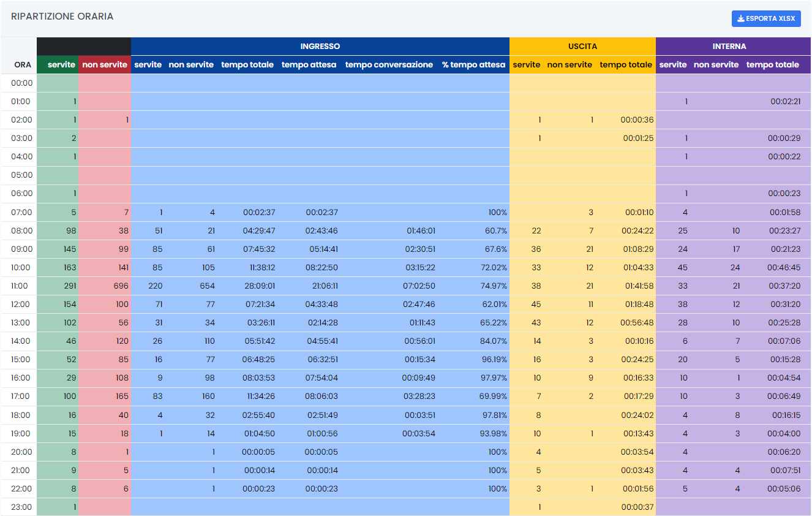Click the tempo conversazione column header
The image size is (812, 516).
pos(389,65)
